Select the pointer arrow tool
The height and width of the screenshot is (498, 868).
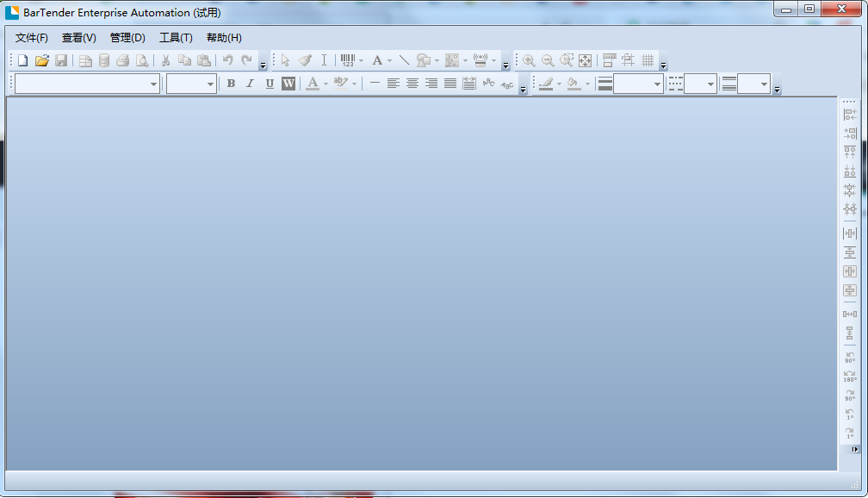(x=286, y=60)
